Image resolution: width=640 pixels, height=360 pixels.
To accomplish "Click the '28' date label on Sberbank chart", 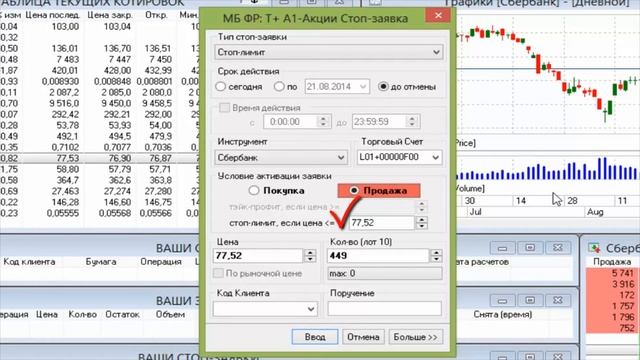I will 572,201.
